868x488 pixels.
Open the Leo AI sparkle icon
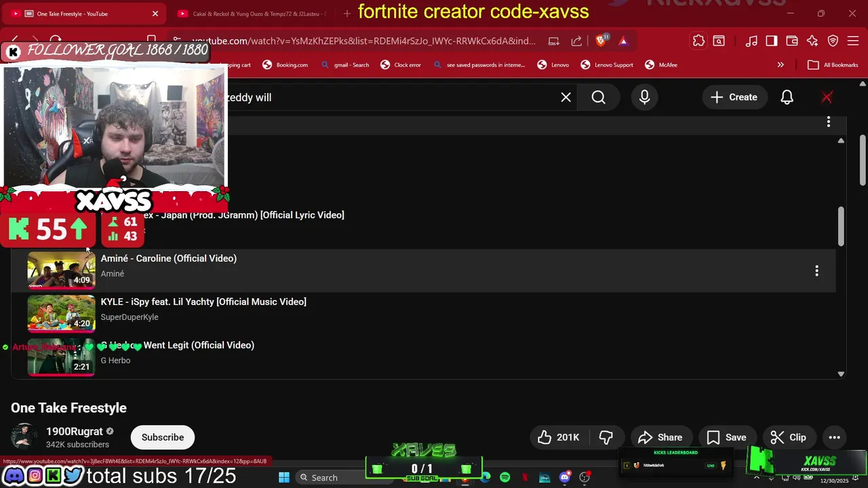coord(812,41)
